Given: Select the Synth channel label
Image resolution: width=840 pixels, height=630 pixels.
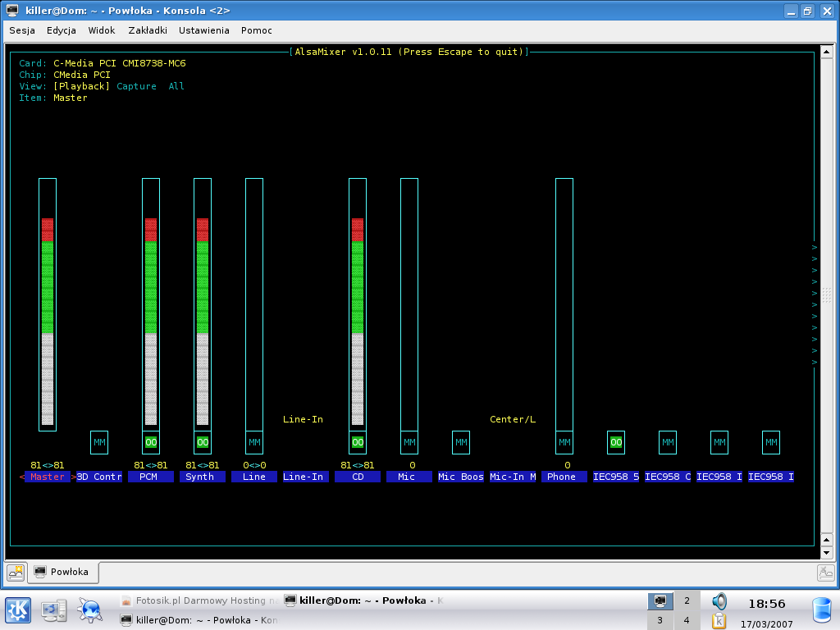Looking at the screenshot, I should [x=203, y=477].
